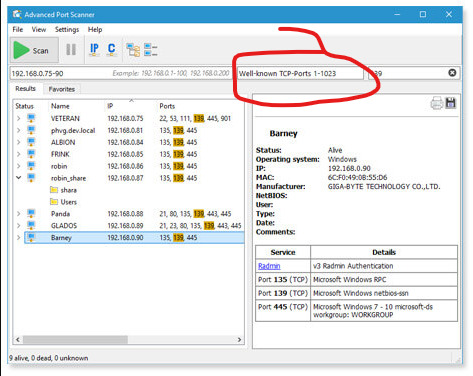Clear the search filter with the X icon
The image size is (473, 376).
point(452,73)
